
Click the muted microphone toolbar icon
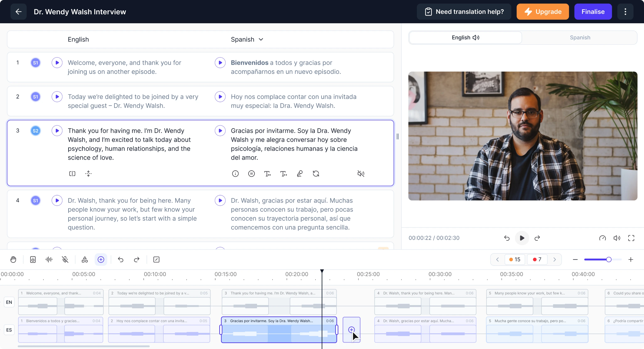65,259
